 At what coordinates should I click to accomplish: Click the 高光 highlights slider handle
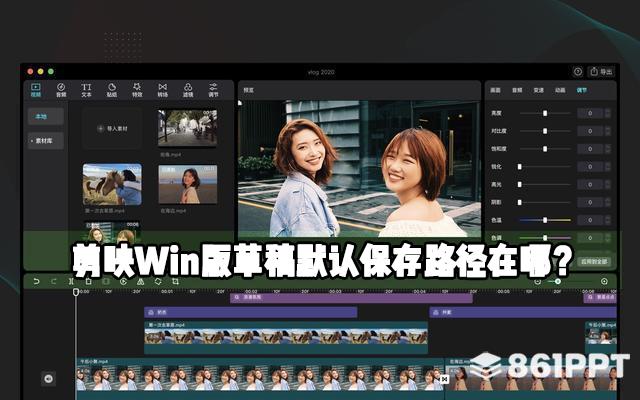(x=520, y=184)
